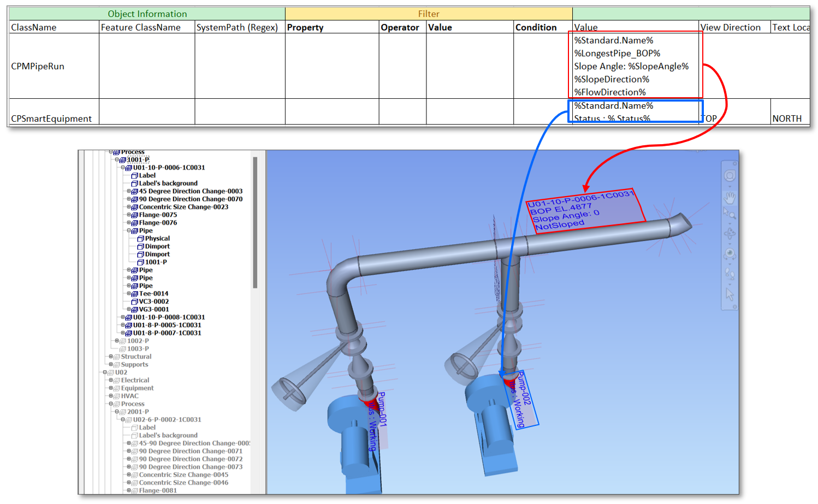
Task: Collapse the expanded Pipe node
Action: point(128,230)
